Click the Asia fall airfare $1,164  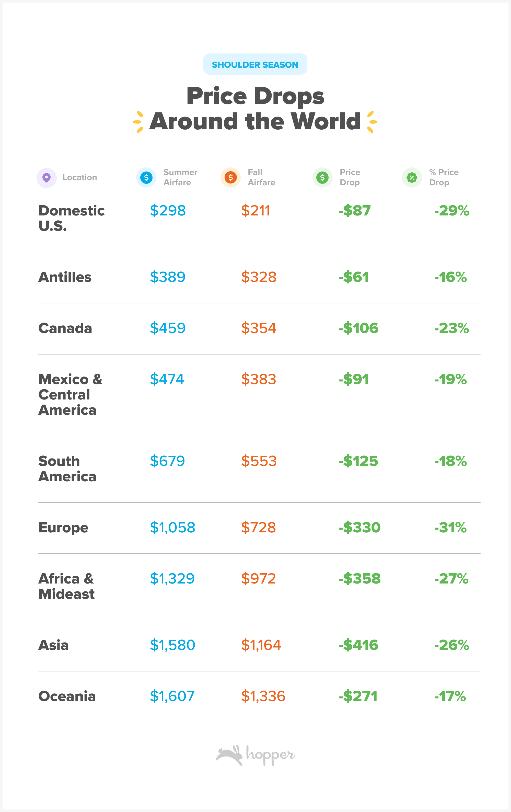[261, 645]
